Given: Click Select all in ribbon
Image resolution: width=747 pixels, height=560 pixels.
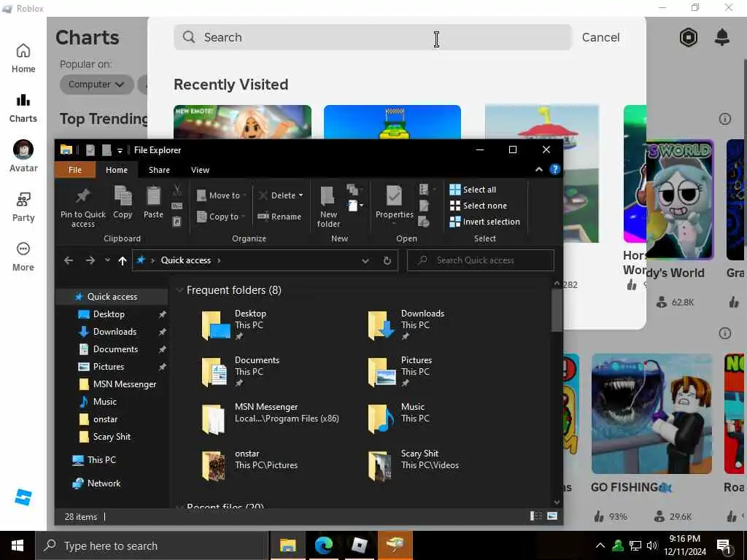Looking at the screenshot, I should point(473,190).
